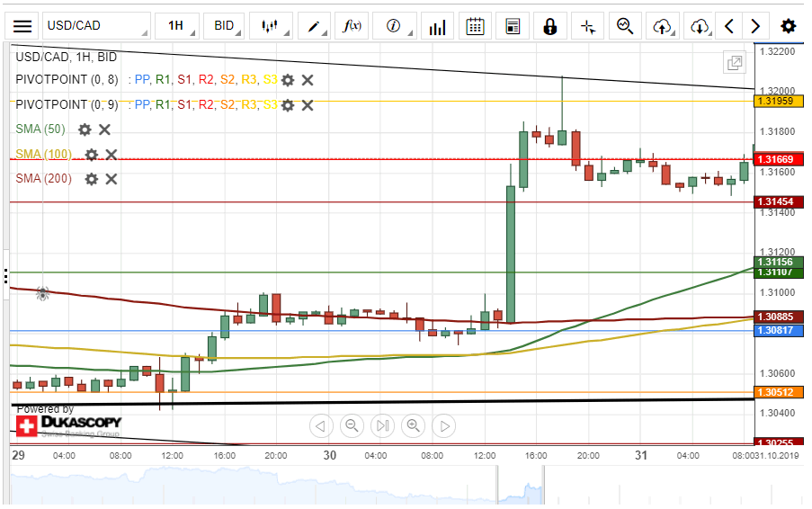Zoom out using bottom minus magnifier
Image resolution: width=812 pixels, height=509 pixels.
(x=352, y=425)
